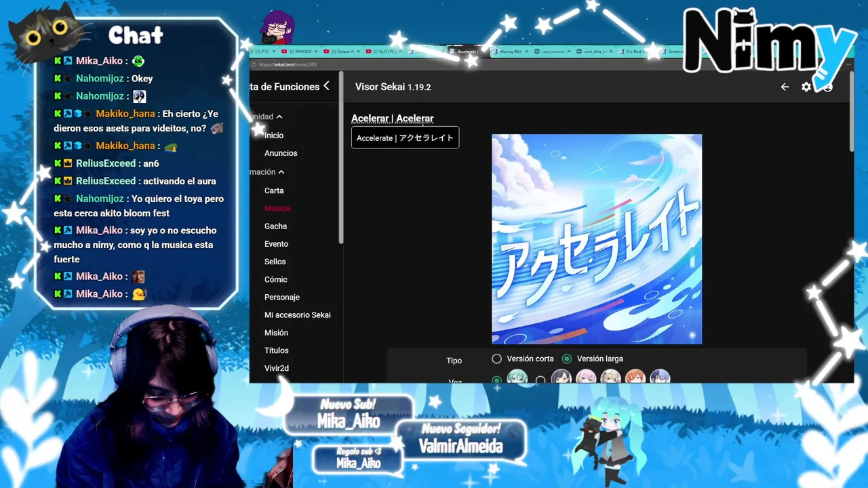Image resolution: width=868 pixels, height=488 pixels.
Task: Click ReliusExceed's 'an6' chat message
Action: 151,163
